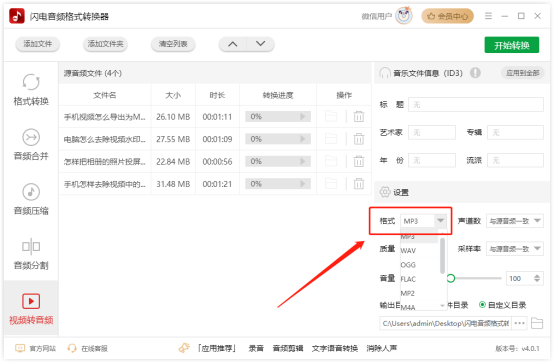Screen dimensions: 554x363
Task: Browse output folder icon beside path field
Action: [x=537, y=323]
